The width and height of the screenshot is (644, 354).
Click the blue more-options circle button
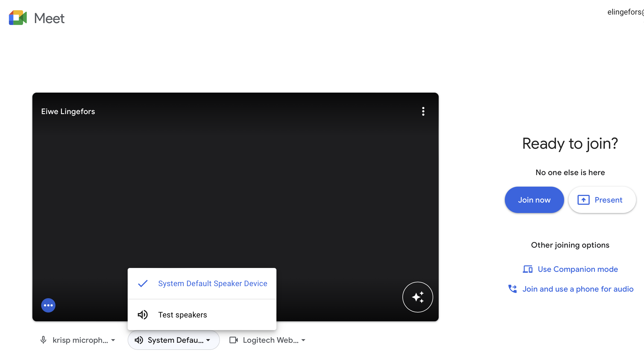[x=48, y=305]
